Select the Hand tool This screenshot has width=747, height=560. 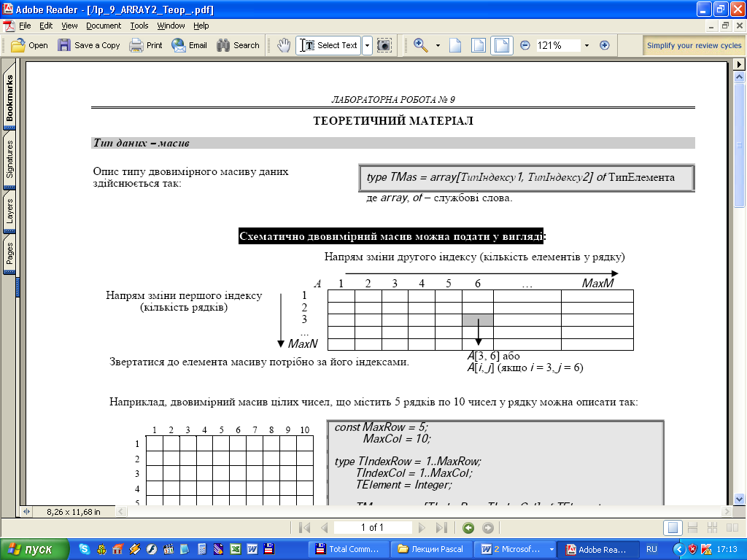coord(284,45)
